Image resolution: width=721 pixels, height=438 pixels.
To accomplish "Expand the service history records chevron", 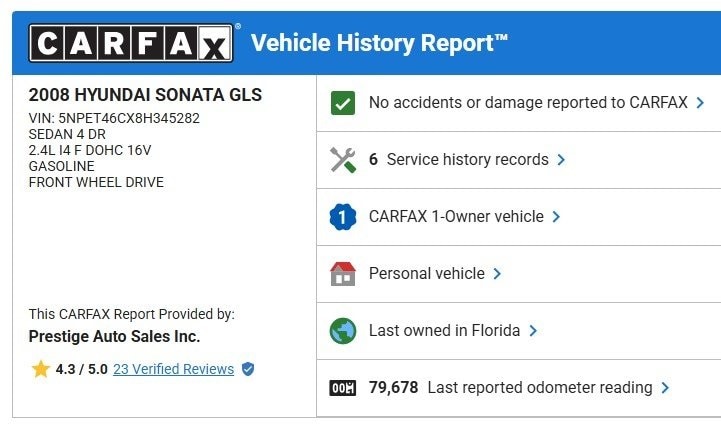I will pyautogui.click(x=561, y=160).
